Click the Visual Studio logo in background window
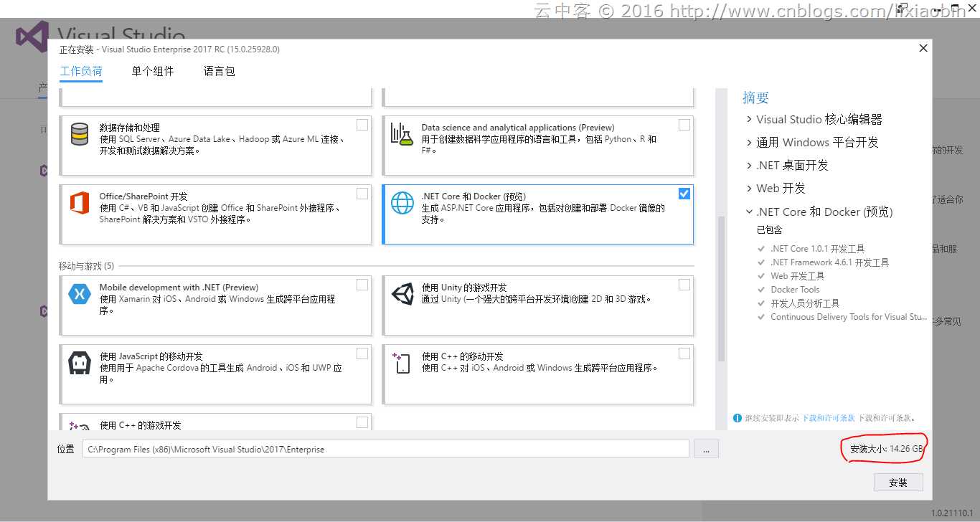 32,36
